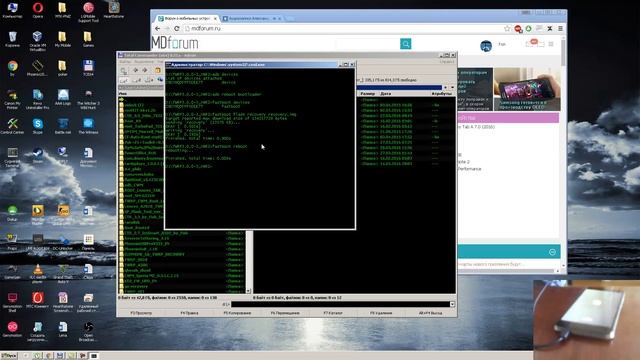Open the Google Chrome desktop shortcut
This screenshot has width=640, height=360.
(x=12, y=68)
